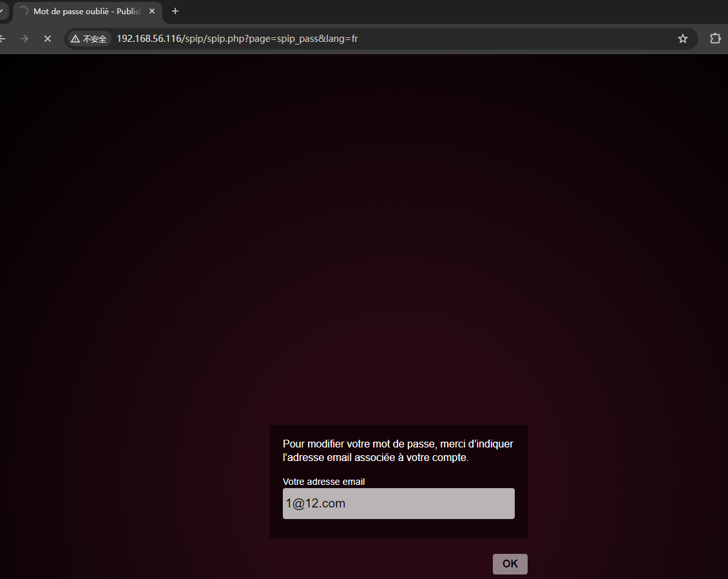Viewport: 728px width, 579px height.
Task: Click the URL text in the address bar
Action: tap(237, 39)
